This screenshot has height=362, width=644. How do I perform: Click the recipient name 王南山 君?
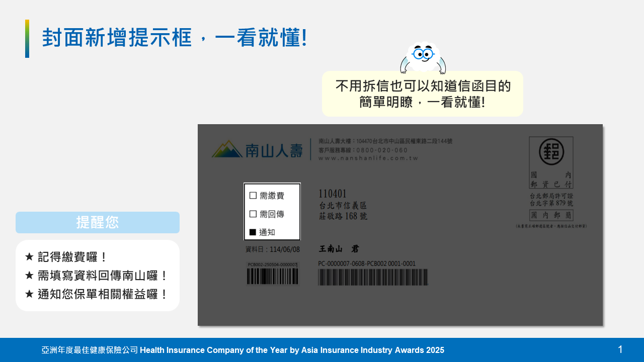[339, 249]
